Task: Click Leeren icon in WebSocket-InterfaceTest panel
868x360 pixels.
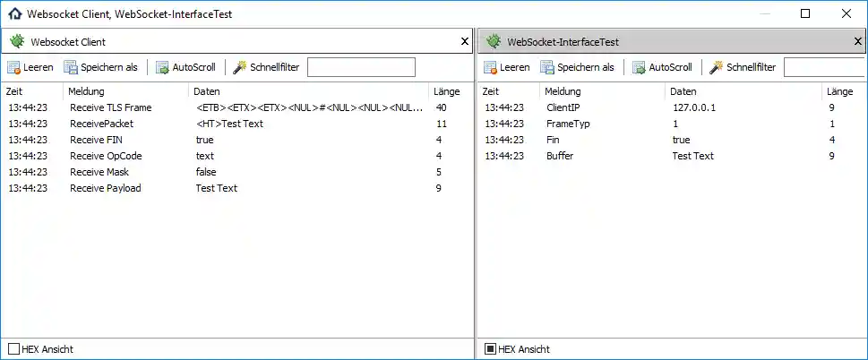Action: 491,67
